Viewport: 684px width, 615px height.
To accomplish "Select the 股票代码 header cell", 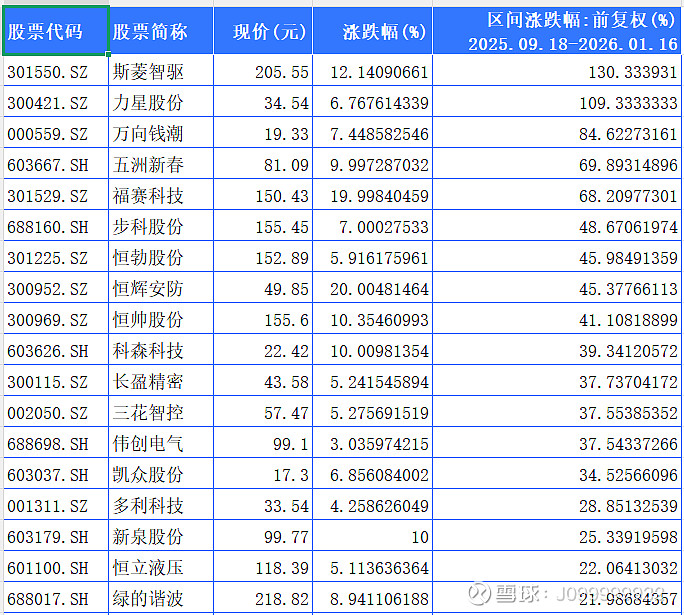I will [56, 31].
